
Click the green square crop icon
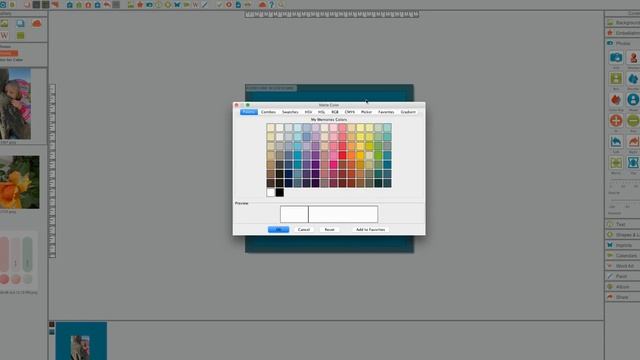tap(616, 78)
